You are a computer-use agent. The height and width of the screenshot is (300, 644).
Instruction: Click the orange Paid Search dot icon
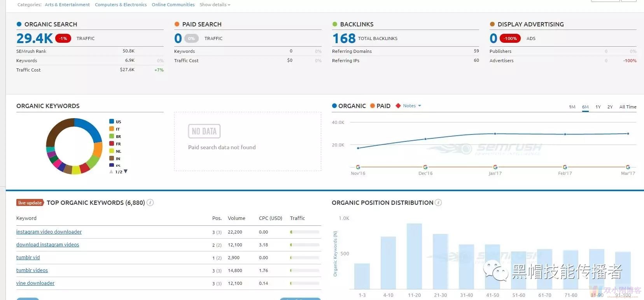coord(177,24)
